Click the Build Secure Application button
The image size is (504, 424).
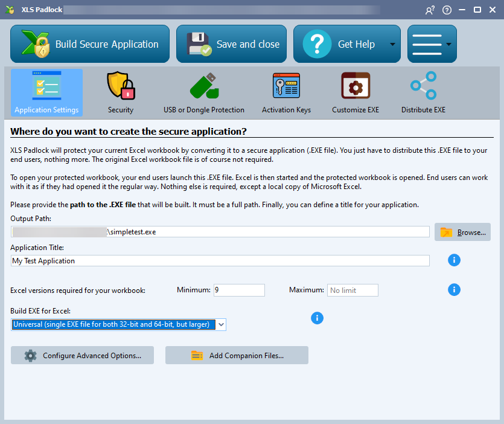tap(90, 44)
